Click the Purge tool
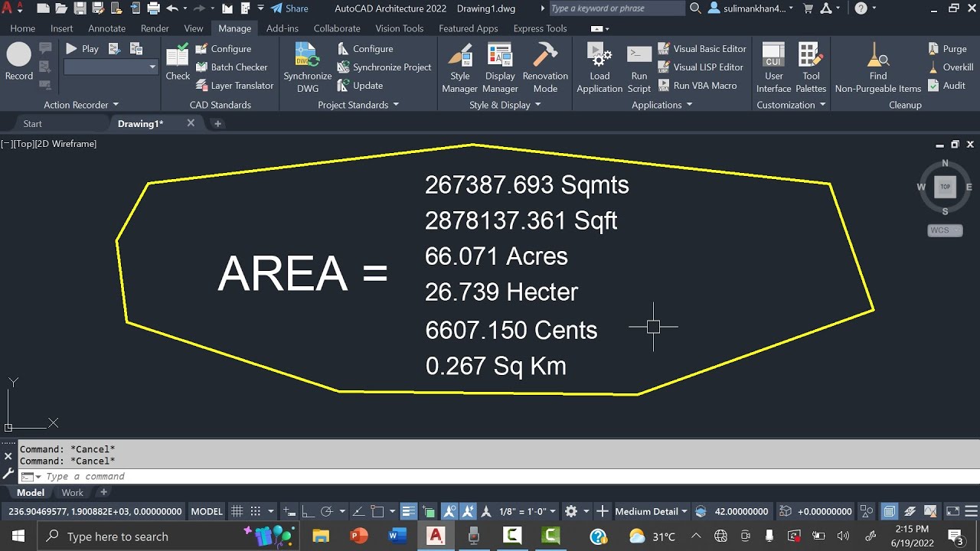 tap(947, 49)
